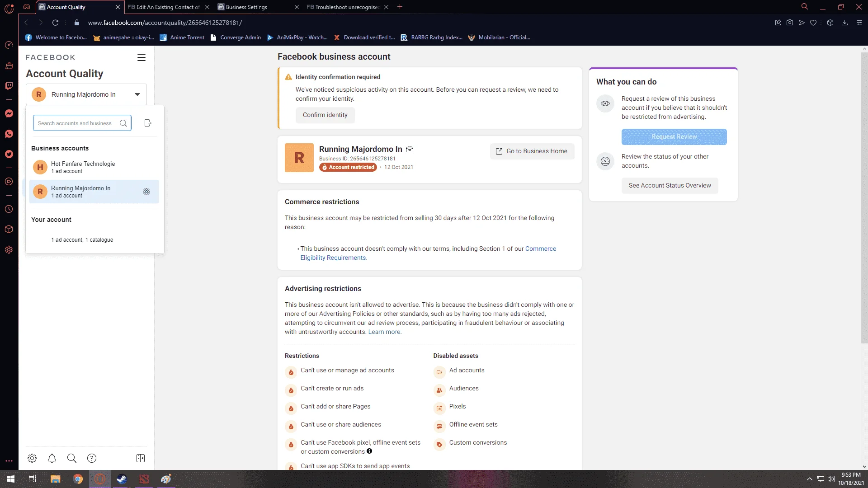Image resolution: width=868 pixels, height=488 pixels.
Task: Open the taskbar clock showing 9:53 PM
Action: coord(851,479)
